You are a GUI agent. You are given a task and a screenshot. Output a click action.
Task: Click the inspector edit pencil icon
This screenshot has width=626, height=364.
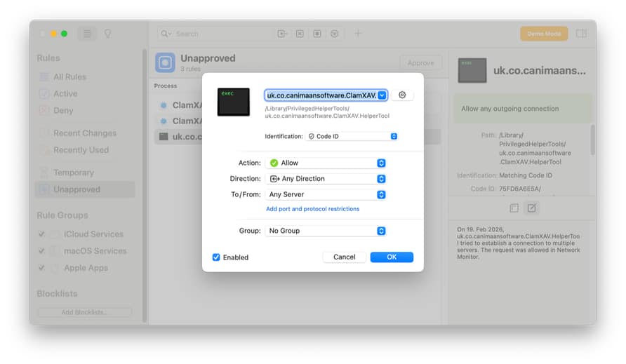532,208
